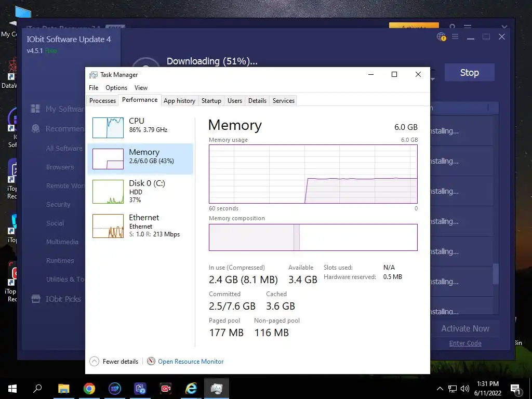Image resolution: width=532 pixels, height=399 pixels.
Task: Open the Multimedia category in IObit
Action: click(62, 242)
